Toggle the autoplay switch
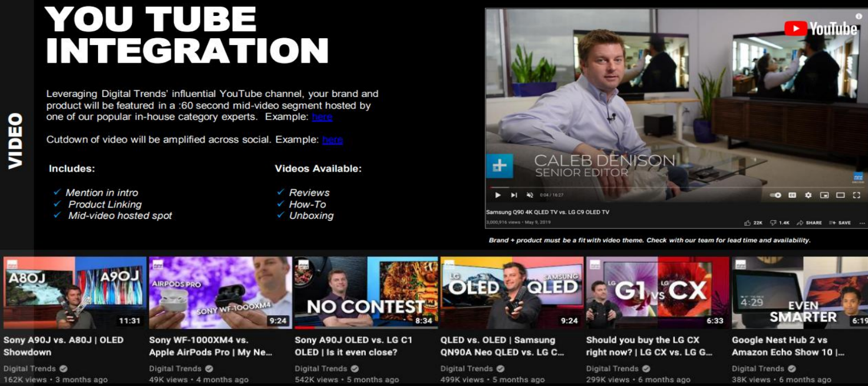This screenshot has width=868, height=386. (776, 195)
